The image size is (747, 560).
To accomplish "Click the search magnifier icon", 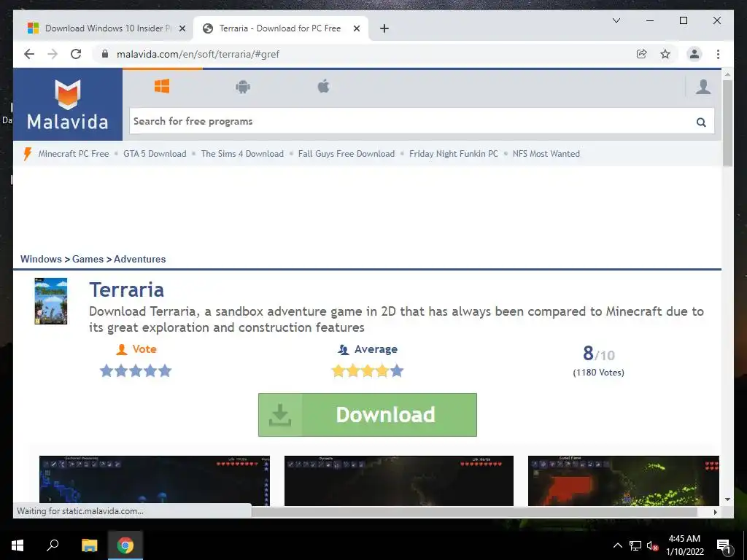I will coord(701,122).
